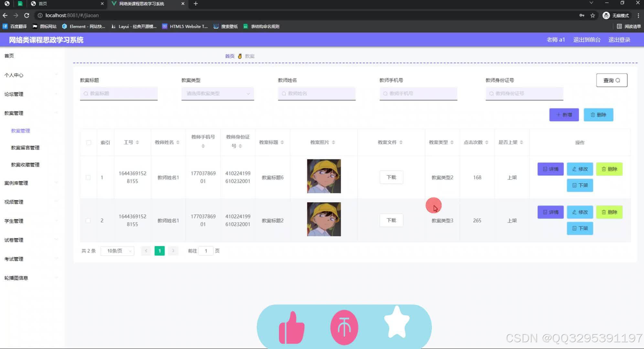Open 百度翻译 bookmark
The image size is (644, 349).
point(15,26)
